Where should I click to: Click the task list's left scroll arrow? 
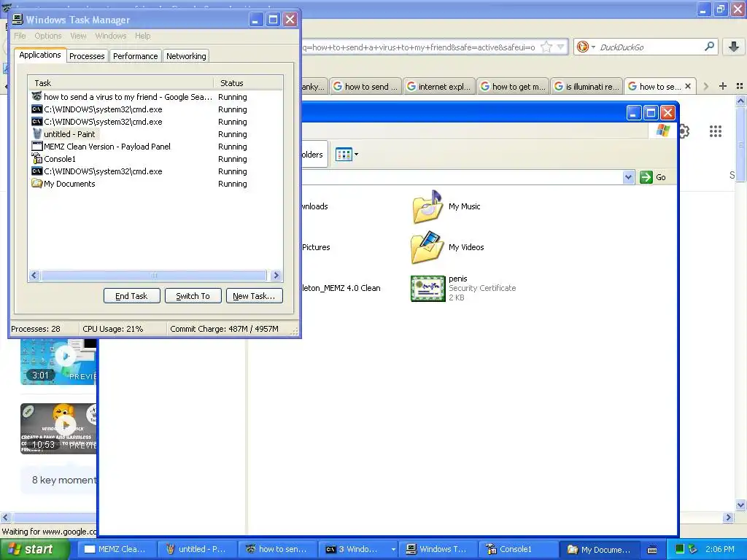34,275
